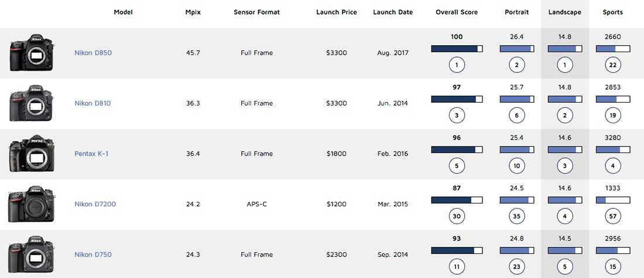The width and height of the screenshot is (644, 278).
Task: Follow the Pentax K-1 model link
Action: point(91,154)
